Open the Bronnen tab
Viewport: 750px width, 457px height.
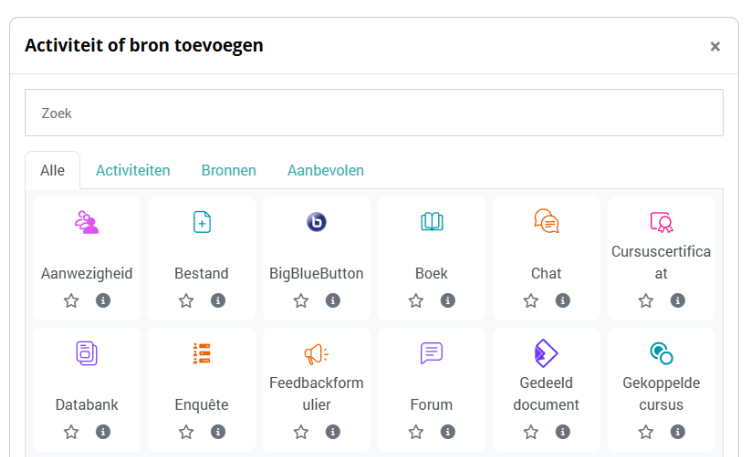click(x=228, y=170)
